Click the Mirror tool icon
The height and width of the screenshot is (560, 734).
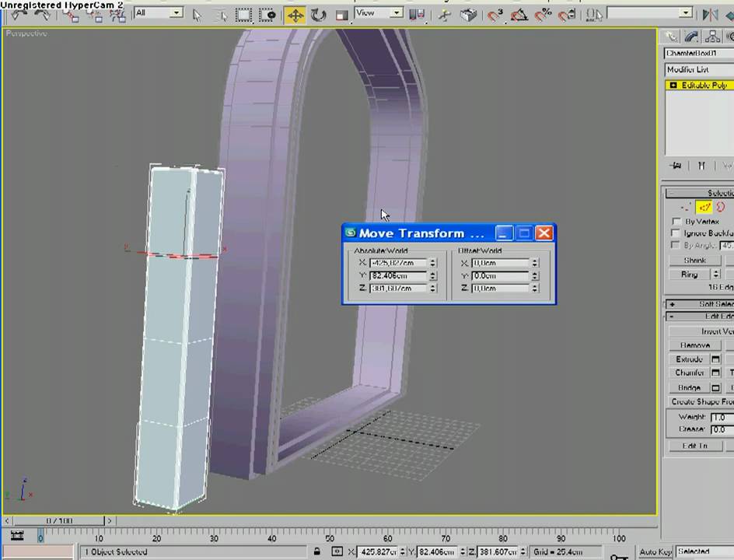click(x=710, y=15)
